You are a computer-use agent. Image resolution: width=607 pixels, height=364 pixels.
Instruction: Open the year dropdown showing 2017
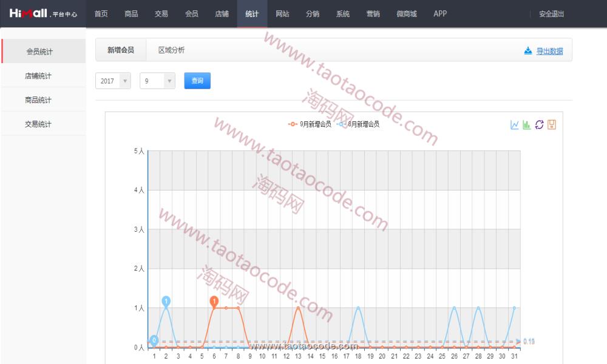coord(113,81)
